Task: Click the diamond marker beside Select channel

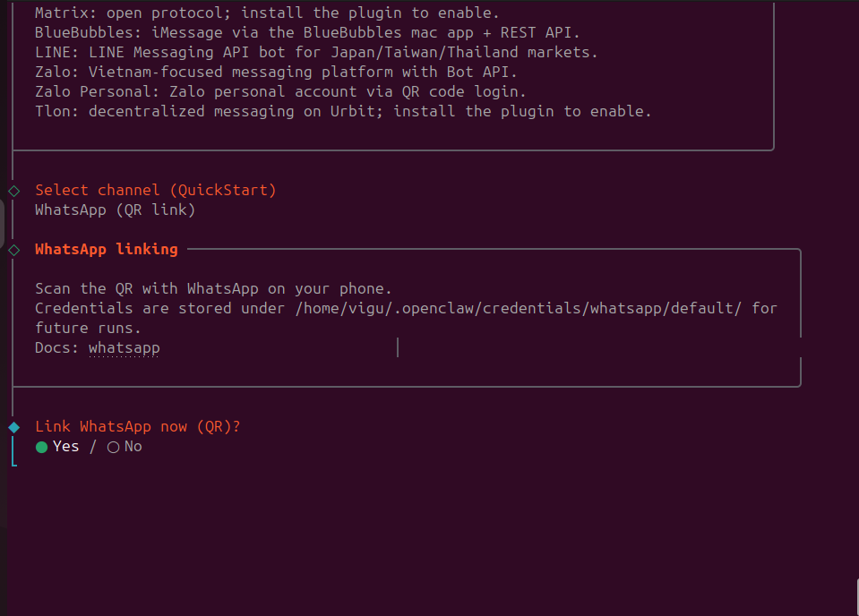Action: point(13,191)
